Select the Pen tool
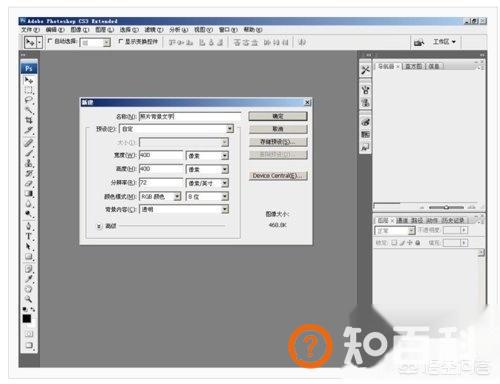Image resolution: width=500 pixels, height=384 pixels. point(29,226)
